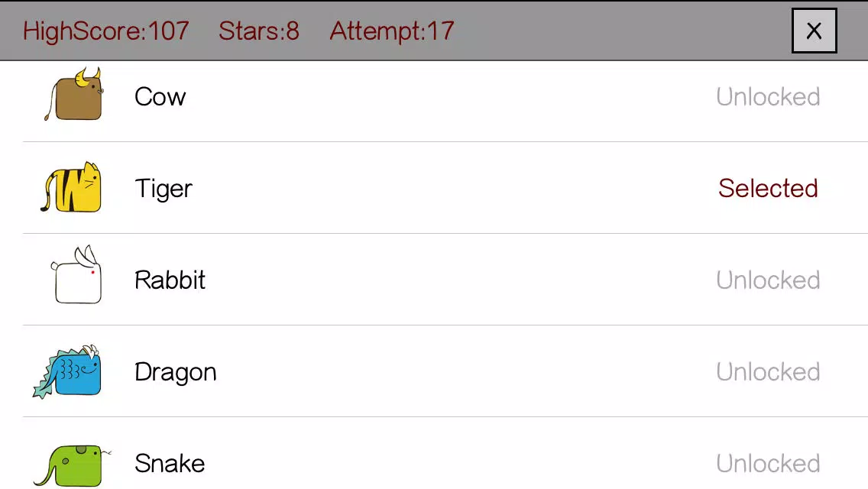Select the brown Cow character icon
868x489 pixels.
(74, 94)
